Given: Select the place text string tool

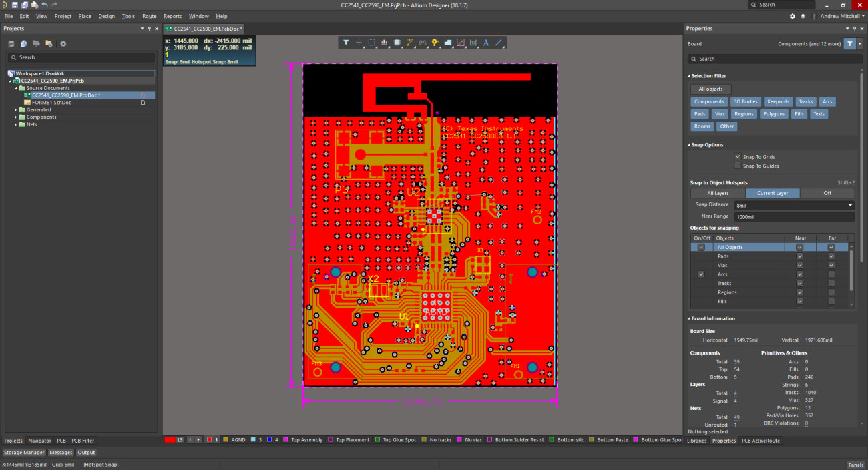Looking at the screenshot, I should click(485, 42).
